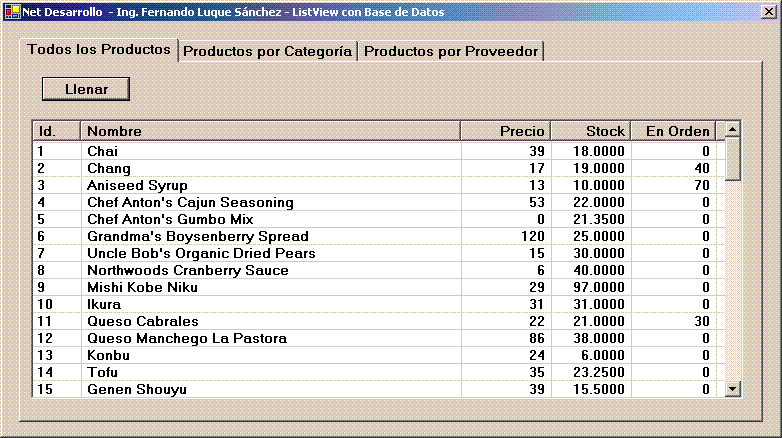Click the vertical scrollbar thumb

click(x=732, y=159)
